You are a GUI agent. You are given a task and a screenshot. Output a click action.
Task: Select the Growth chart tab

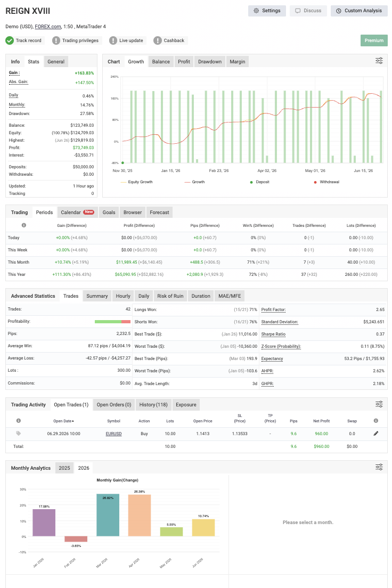pyautogui.click(x=136, y=61)
